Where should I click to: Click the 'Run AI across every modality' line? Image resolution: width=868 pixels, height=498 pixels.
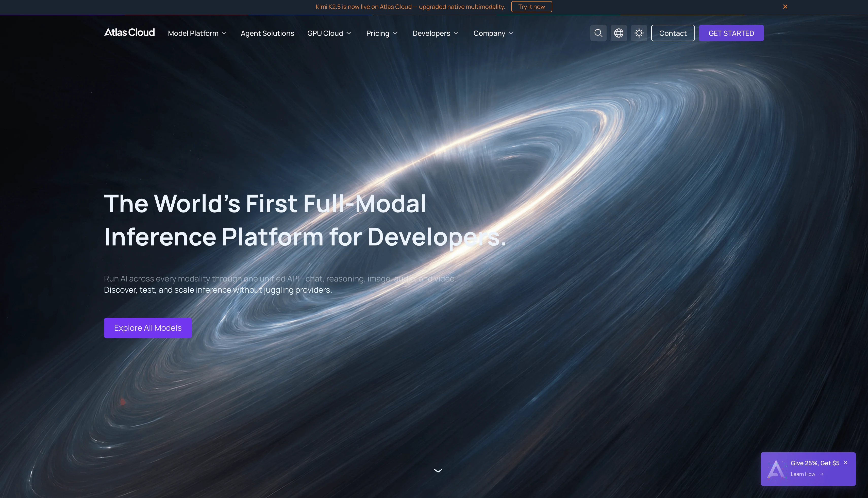coord(280,278)
